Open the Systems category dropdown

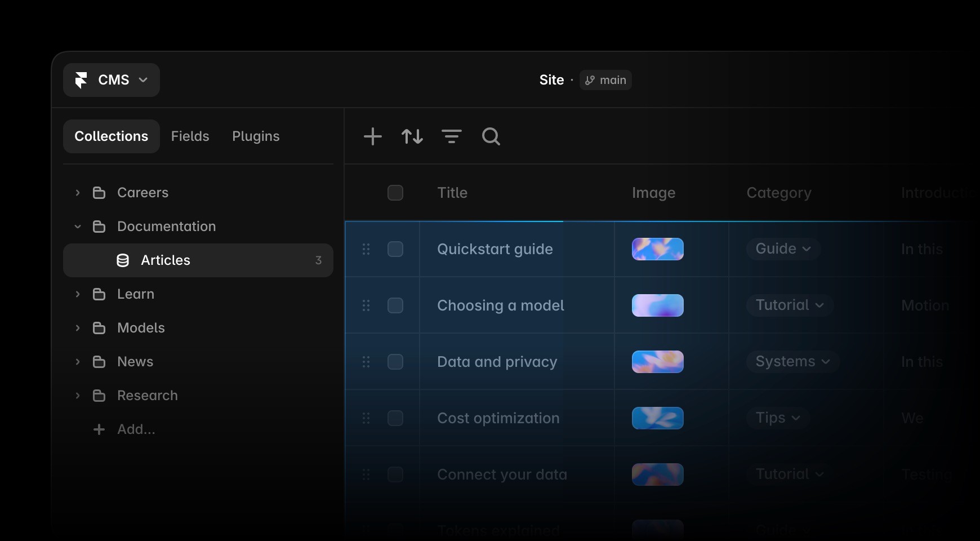[x=793, y=362]
